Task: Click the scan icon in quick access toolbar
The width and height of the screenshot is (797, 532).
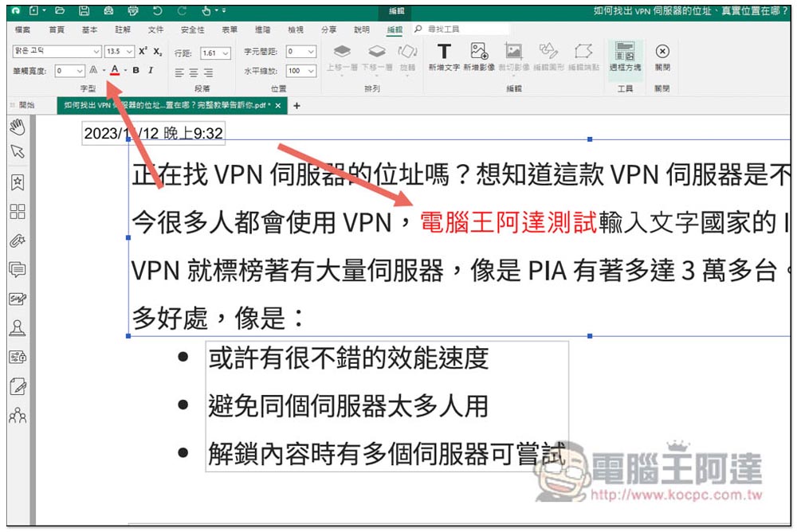Action: click(108, 10)
